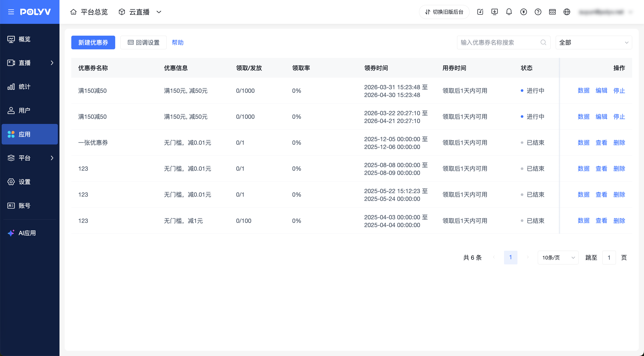
Task: Go to 平台总览 in the top bar
Action: (89, 12)
